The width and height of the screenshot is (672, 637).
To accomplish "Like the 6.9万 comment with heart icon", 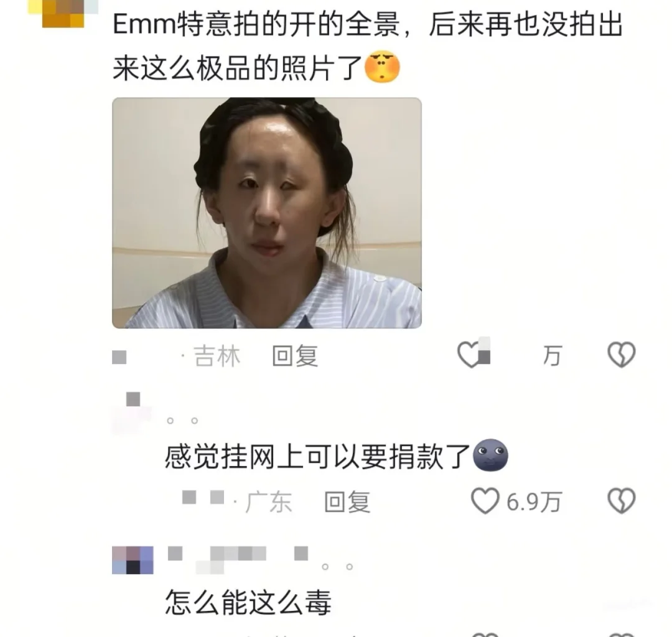I will coord(485,501).
